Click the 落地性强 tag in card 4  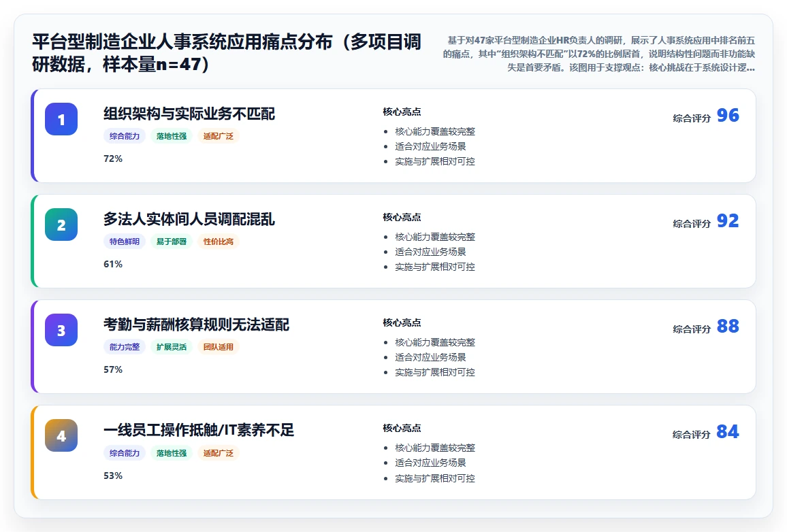tap(171, 453)
